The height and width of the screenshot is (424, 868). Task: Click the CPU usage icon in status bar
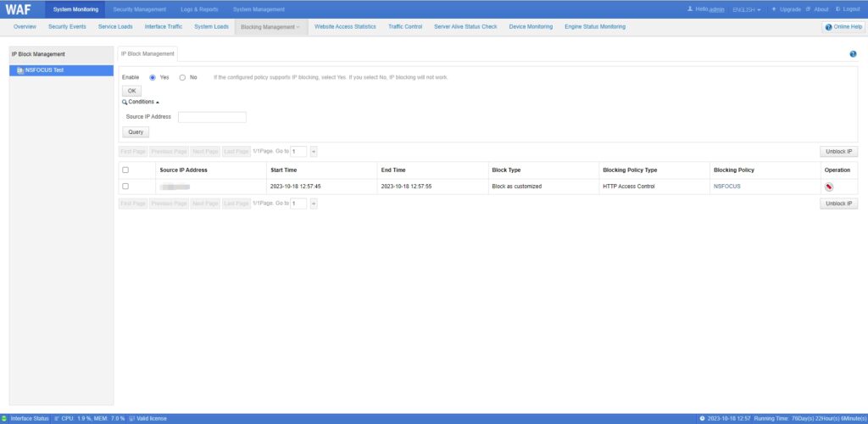click(x=57, y=418)
